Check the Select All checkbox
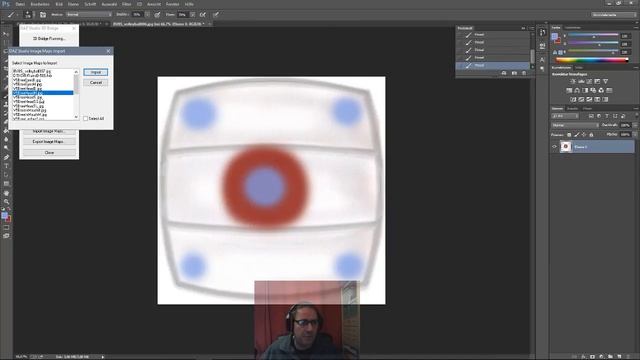This screenshot has width=640, height=360. click(x=85, y=118)
